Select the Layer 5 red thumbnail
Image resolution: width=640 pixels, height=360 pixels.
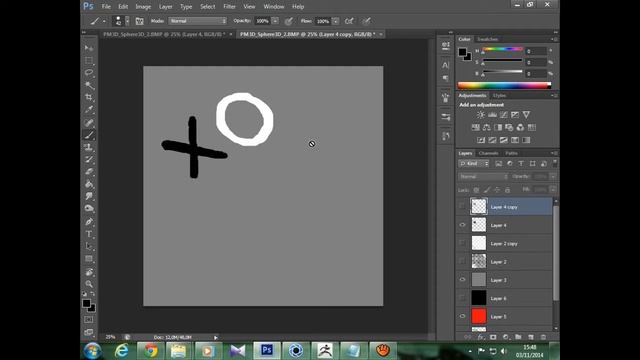479,316
